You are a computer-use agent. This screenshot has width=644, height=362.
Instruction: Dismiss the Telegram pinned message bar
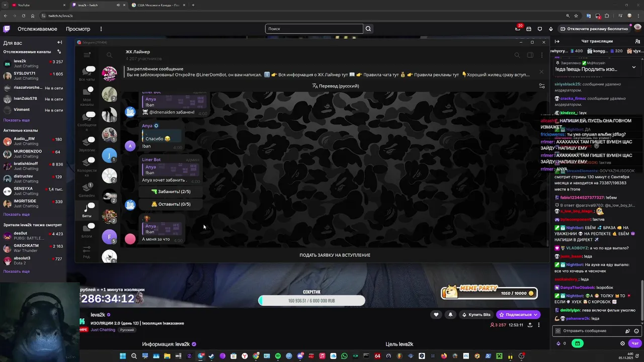541,72
